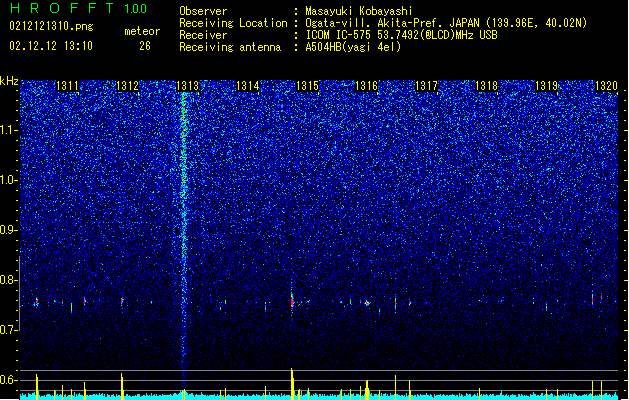The height and width of the screenshot is (400, 629).
Task: Click the bright meteor echo at 1316
Action: coord(367,303)
